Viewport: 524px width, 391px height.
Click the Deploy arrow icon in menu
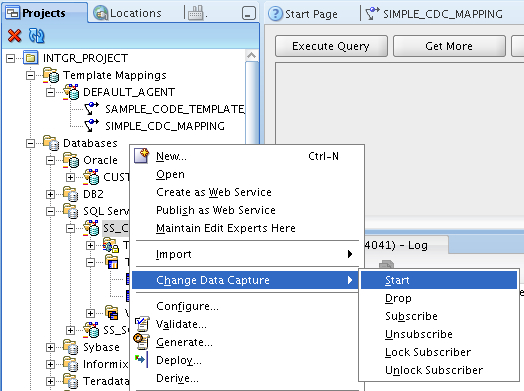142,360
